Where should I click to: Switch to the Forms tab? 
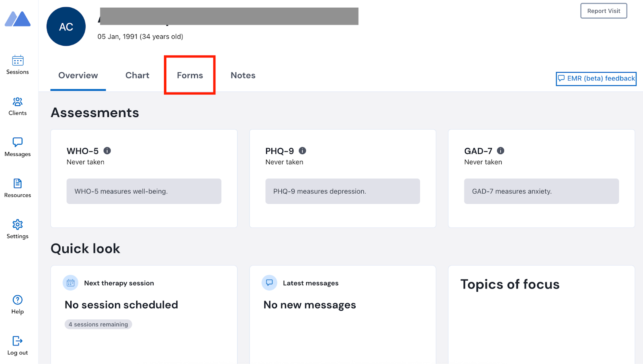pos(190,76)
